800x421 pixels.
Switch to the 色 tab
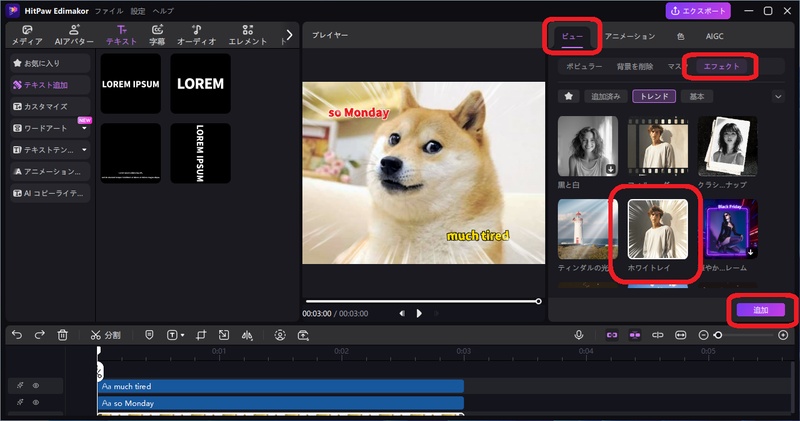(681, 36)
